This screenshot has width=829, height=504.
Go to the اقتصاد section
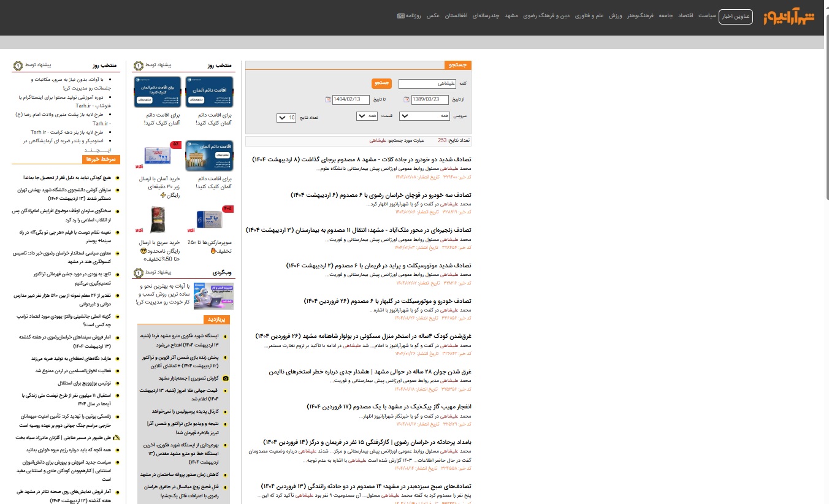pos(686,15)
